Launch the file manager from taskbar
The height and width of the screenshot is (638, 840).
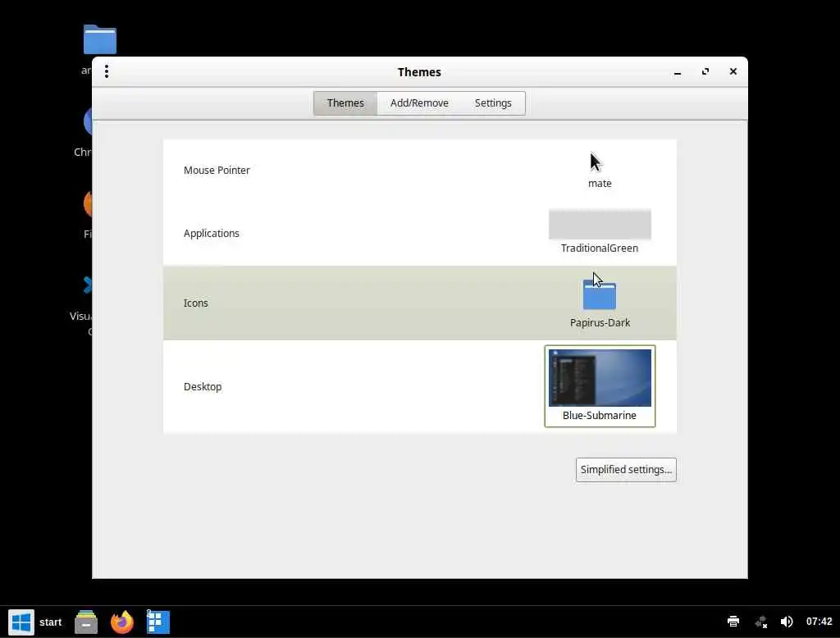click(85, 622)
